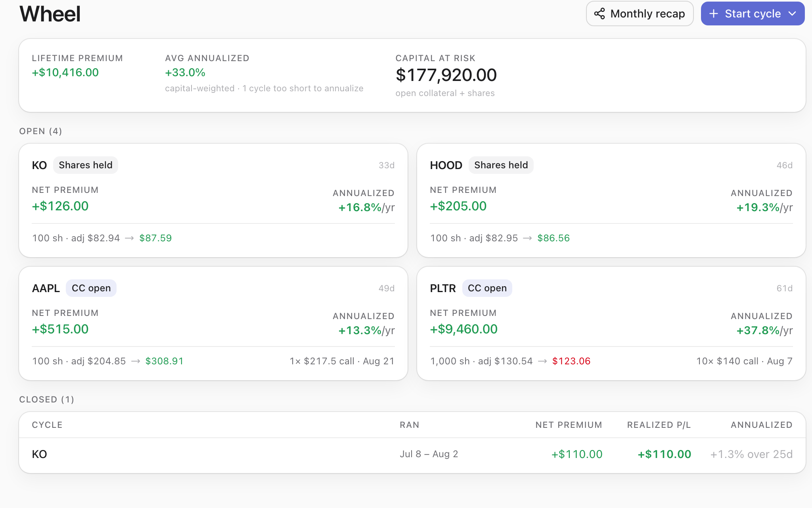This screenshot has height=508, width=812.
Task: Select the PLTR CC open card
Action: pos(611,323)
